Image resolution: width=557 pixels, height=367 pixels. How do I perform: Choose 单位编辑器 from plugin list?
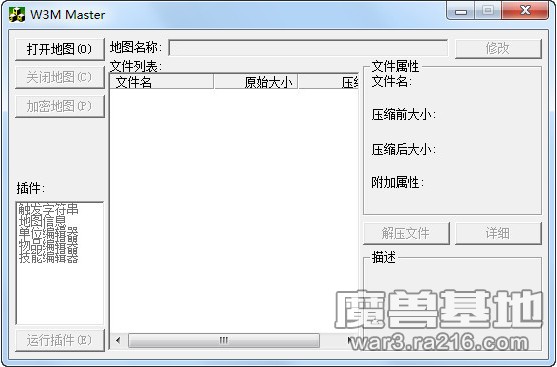48,233
